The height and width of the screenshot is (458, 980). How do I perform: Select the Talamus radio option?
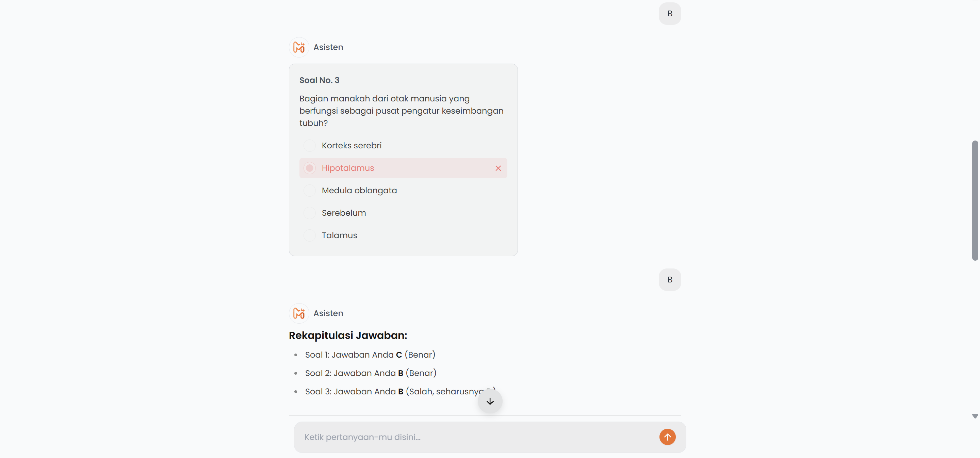pyautogui.click(x=310, y=235)
